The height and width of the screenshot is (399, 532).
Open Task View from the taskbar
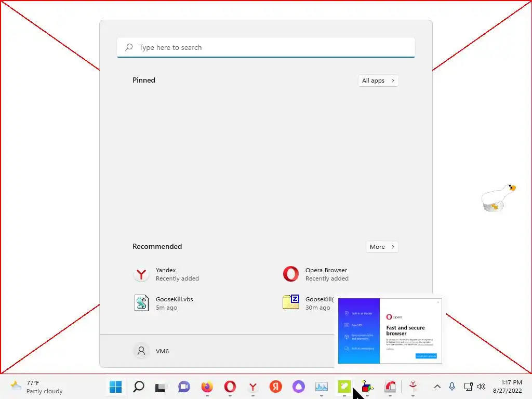161,387
